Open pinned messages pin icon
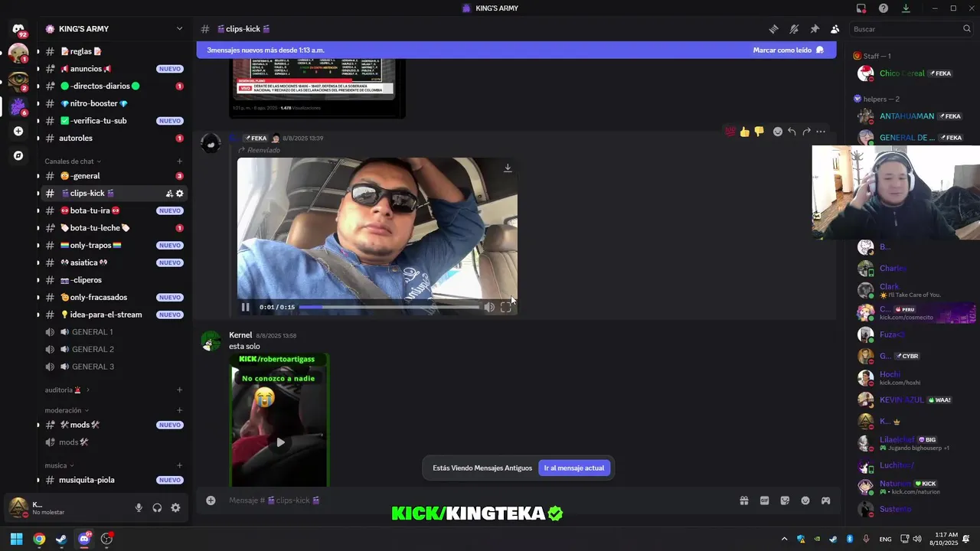Image resolution: width=980 pixels, height=551 pixels. tap(815, 29)
